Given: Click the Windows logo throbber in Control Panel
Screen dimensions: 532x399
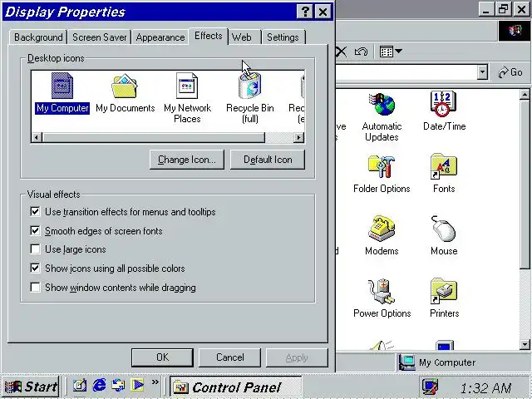Looking at the screenshot, I should [515, 31].
